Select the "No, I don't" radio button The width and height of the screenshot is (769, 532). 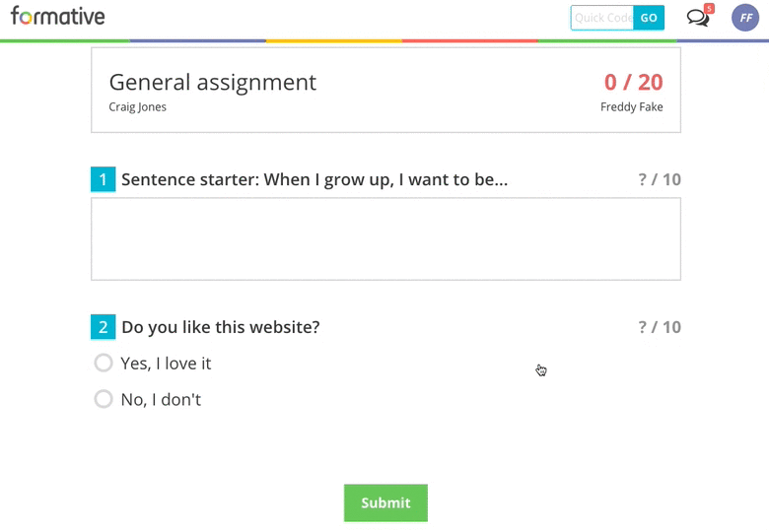pos(104,399)
